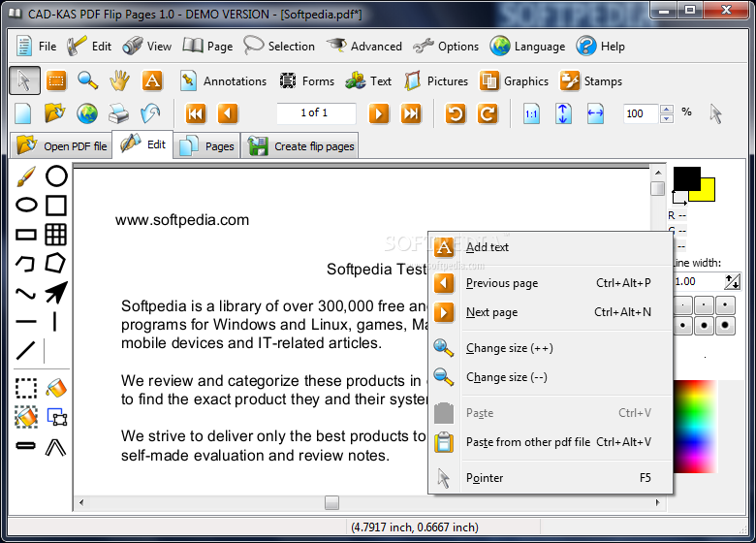Set zoom to 1:1 actual size
756x543 pixels.
531,113
